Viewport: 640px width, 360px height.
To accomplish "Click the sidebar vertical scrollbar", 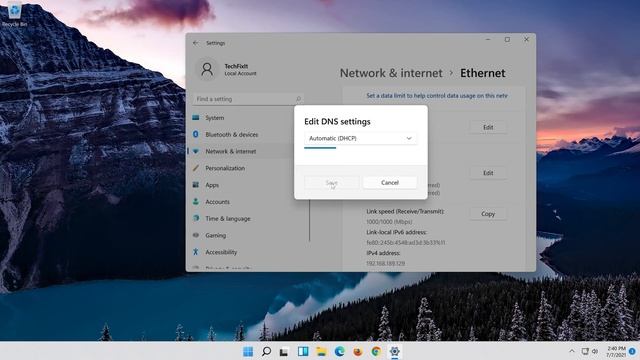I will 309,220.
